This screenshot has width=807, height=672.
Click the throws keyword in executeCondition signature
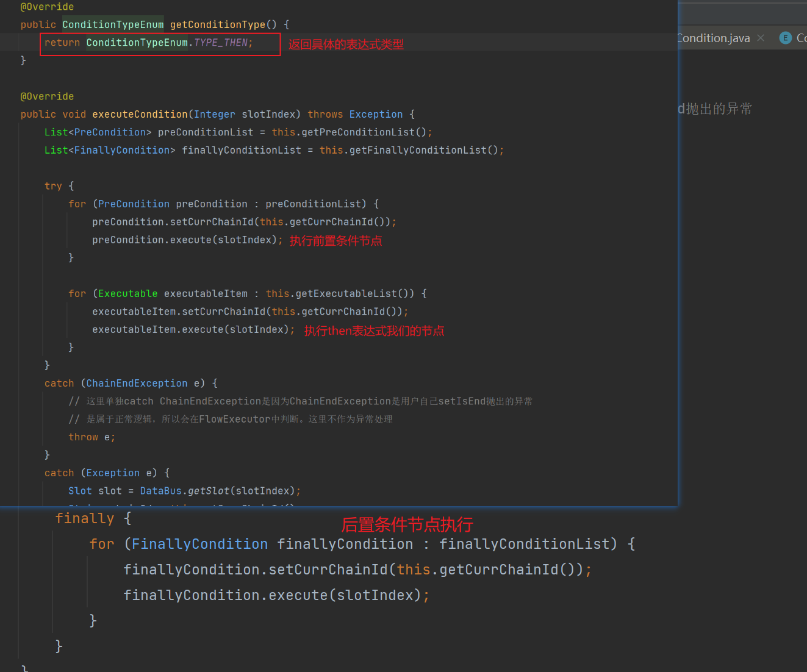325,114
